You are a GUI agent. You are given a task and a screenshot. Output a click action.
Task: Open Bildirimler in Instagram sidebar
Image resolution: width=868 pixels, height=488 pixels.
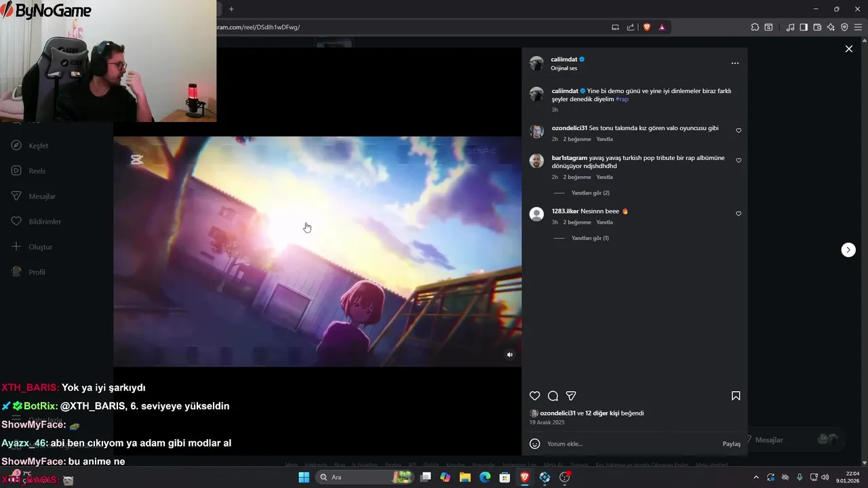point(45,222)
